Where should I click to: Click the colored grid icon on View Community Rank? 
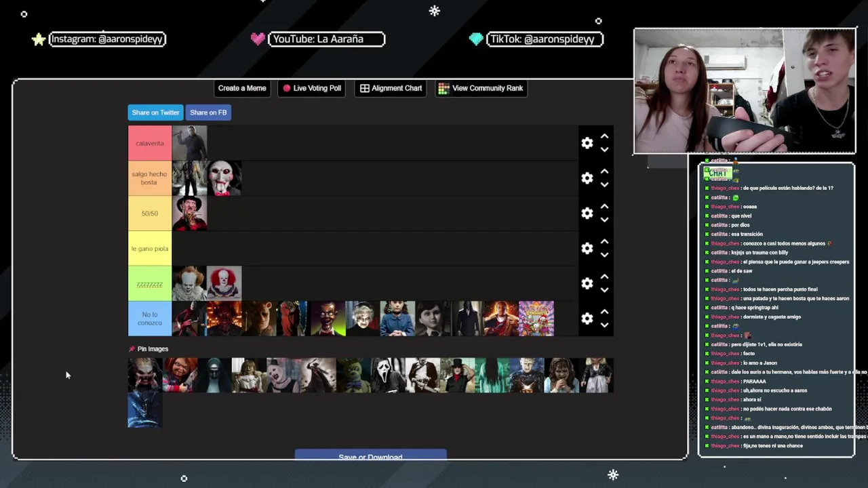443,88
